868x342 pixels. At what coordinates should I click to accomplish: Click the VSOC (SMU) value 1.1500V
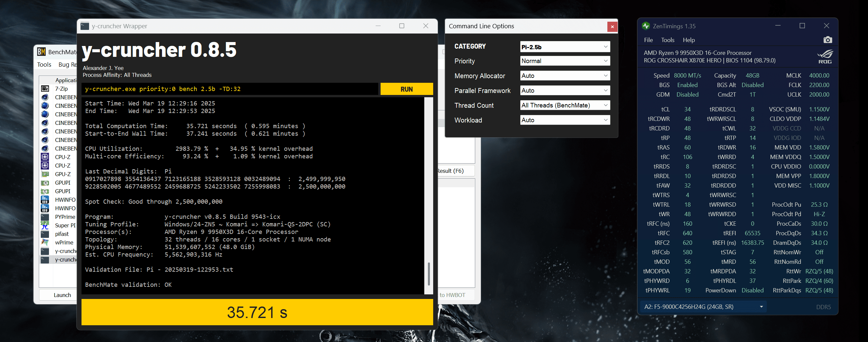(819, 109)
